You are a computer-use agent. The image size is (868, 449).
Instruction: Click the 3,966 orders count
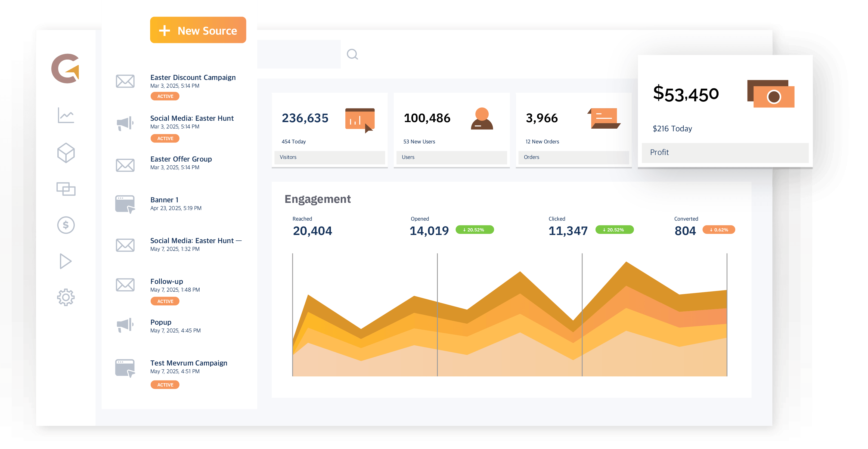point(542,118)
